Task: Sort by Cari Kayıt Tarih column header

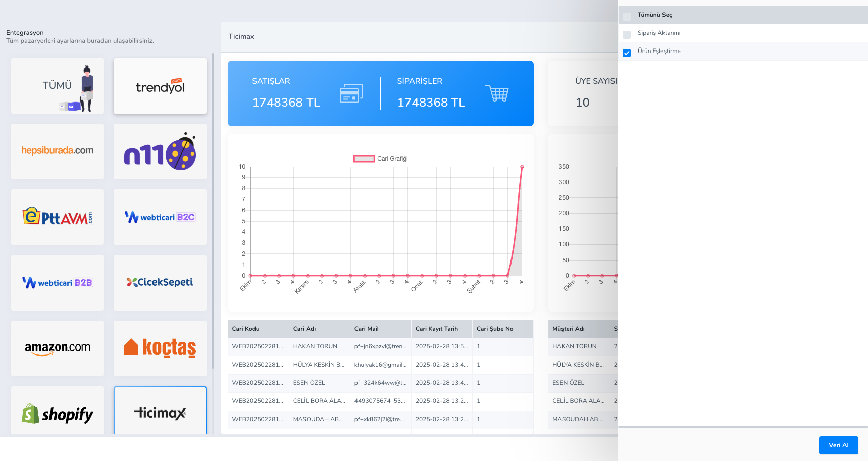Action: tap(437, 329)
